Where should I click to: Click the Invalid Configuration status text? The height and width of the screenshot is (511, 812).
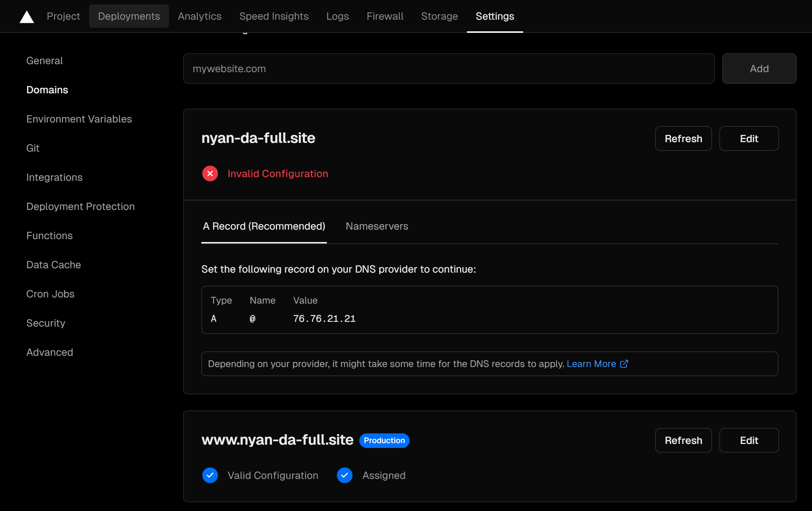pyautogui.click(x=278, y=173)
